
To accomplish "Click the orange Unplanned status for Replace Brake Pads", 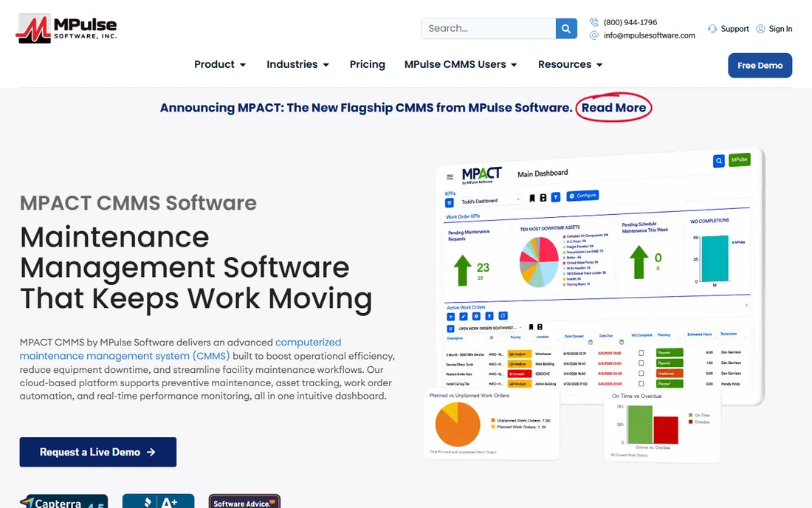I will tap(670, 374).
